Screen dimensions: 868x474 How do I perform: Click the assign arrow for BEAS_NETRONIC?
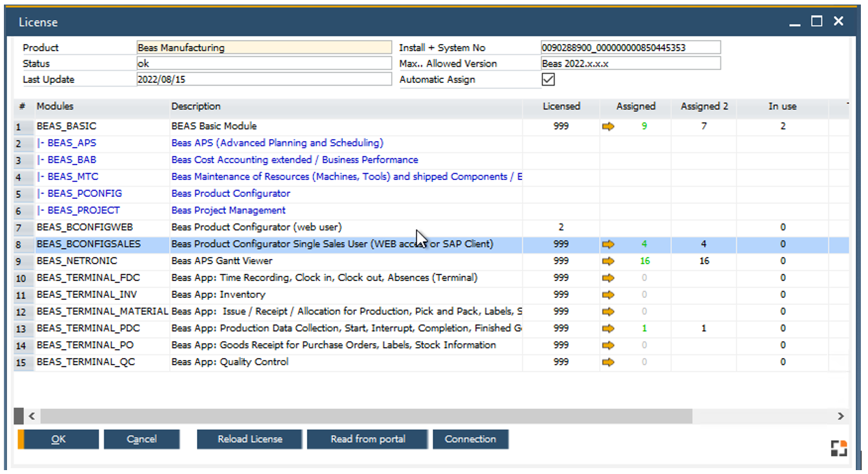pyautogui.click(x=608, y=260)
